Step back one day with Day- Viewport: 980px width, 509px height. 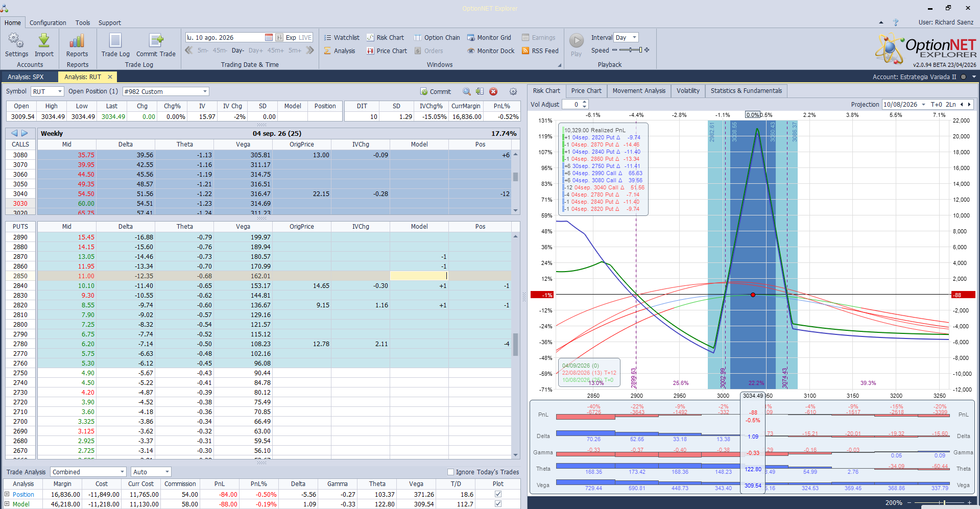point(237,51)
